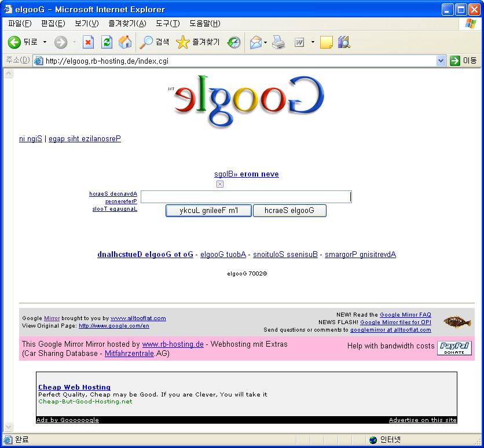Image resolution: width=484 pixels, height=448 pixels.
Task: Click the Back arrow toolbar button
Action: pos(14,42)
